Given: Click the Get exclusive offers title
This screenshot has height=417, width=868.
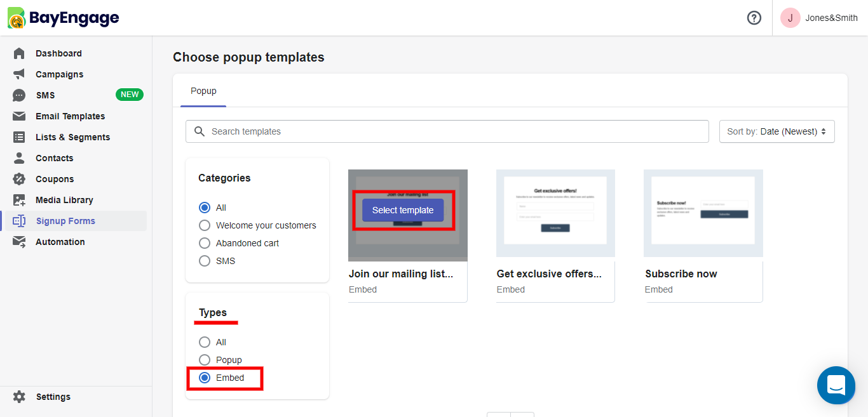Looking at the screenshot, I should (549, 274).
